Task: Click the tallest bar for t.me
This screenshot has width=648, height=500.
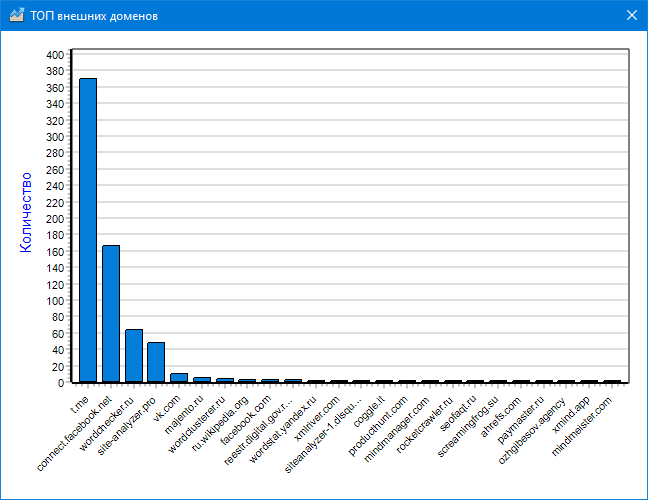Action: 88,230
